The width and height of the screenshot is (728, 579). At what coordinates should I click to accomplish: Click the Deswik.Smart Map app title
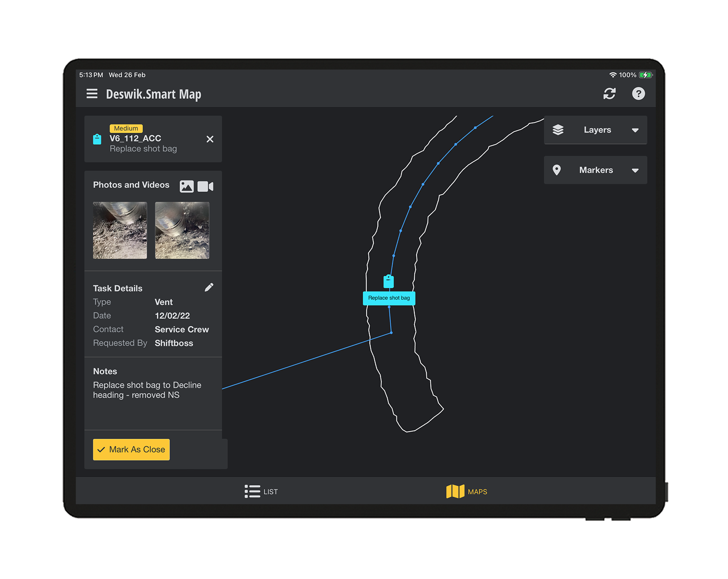pos(154,94)
